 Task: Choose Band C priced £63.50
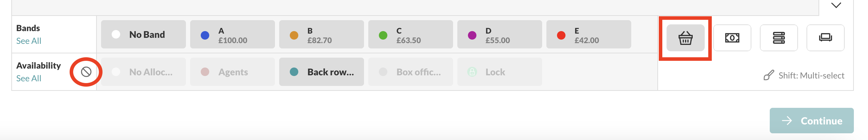tap(411, 34)
